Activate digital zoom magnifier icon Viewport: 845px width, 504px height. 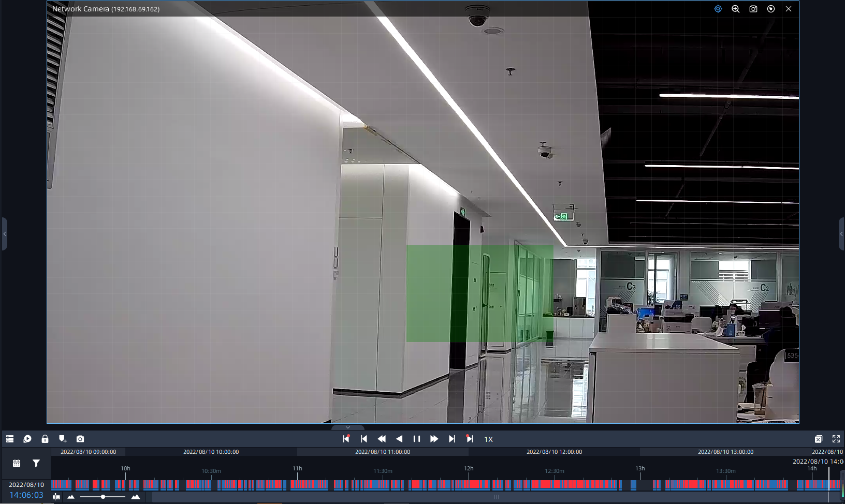coord(735,9)
